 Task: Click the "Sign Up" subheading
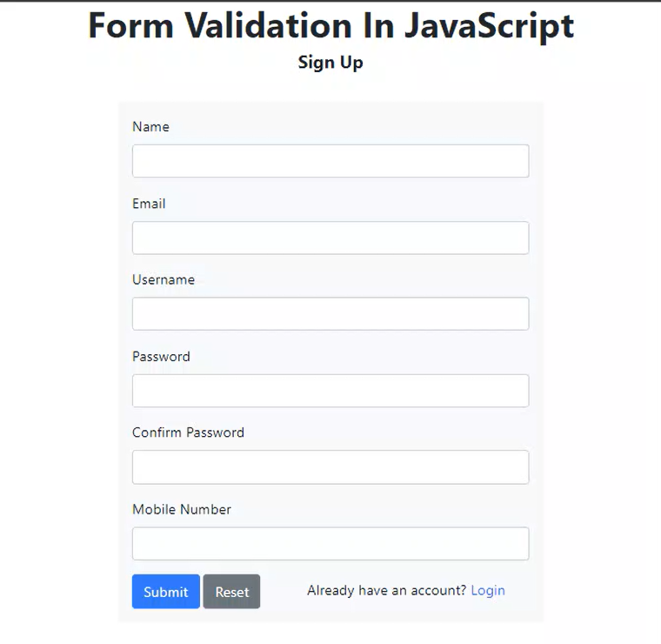tap(330, 63)
